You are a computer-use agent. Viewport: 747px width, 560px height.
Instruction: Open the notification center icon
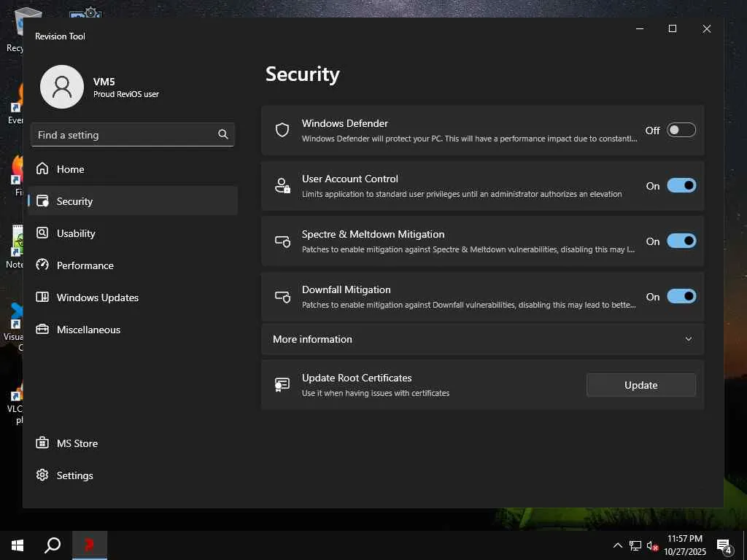[724, 546]
